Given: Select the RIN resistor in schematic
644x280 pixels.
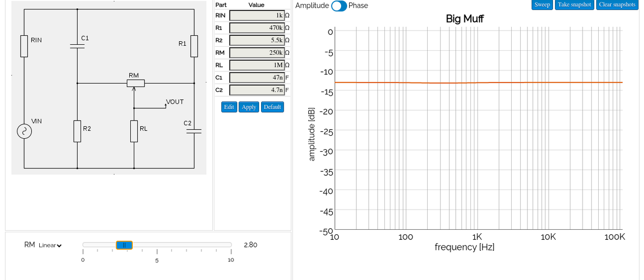Looking at the screenshot, I should click(x=24, y=46).
